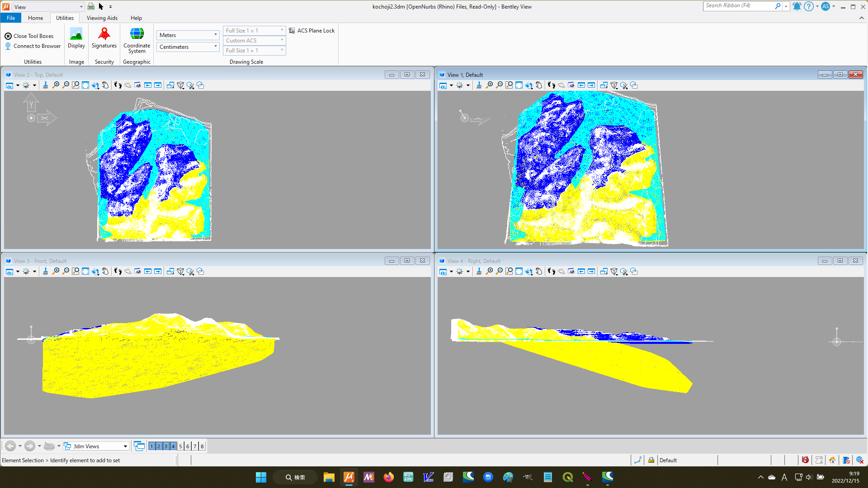Zoom in on View 1, Default
Viewport: 868px width, 488px height.
[x=489, y=85]
